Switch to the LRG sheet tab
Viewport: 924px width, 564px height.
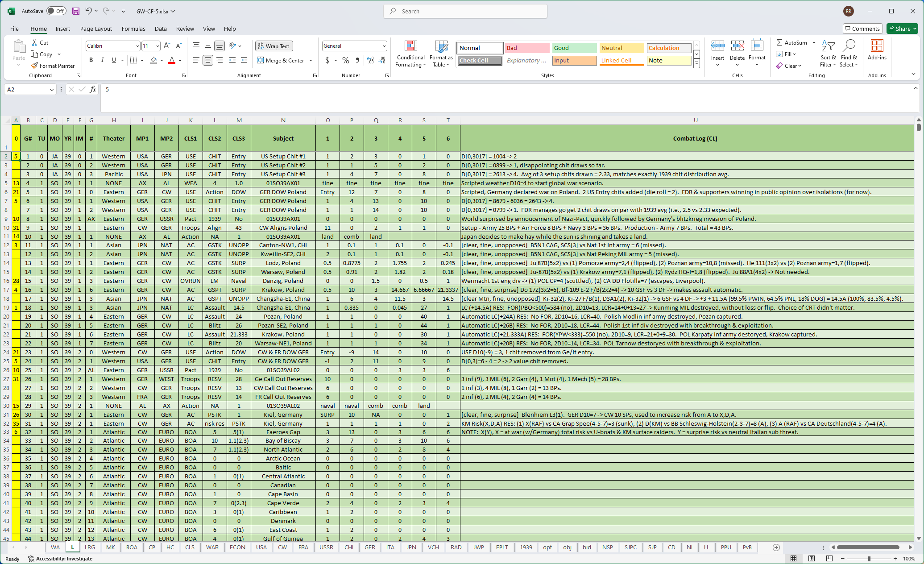pyautogui.click(x=90, y=547)
